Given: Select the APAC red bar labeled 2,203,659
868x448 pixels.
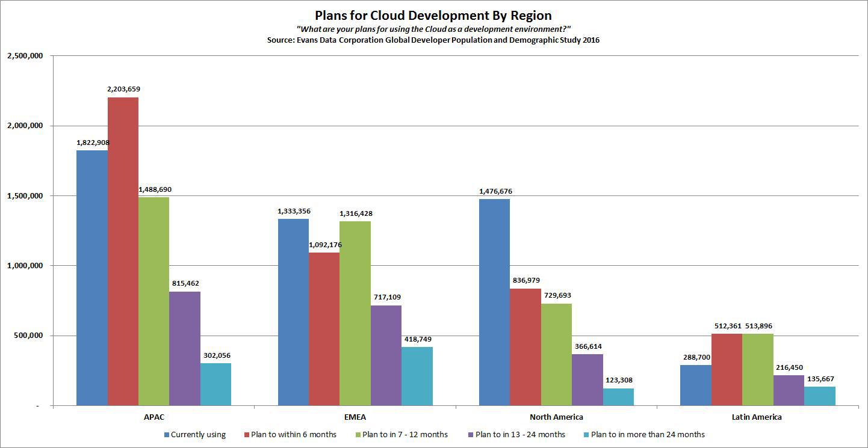Looking at the screenshot, I should pos(123,251).
